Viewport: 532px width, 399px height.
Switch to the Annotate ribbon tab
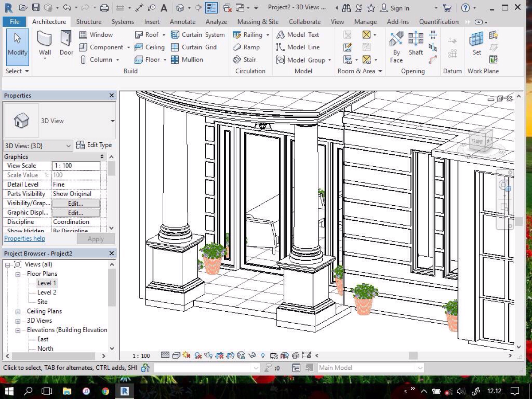tap(182, 21)
